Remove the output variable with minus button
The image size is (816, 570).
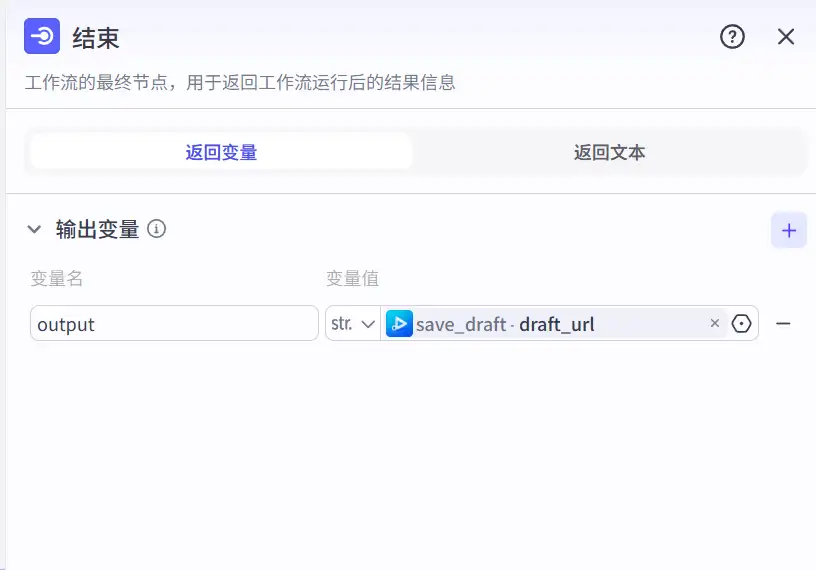(x=783, y=323)
